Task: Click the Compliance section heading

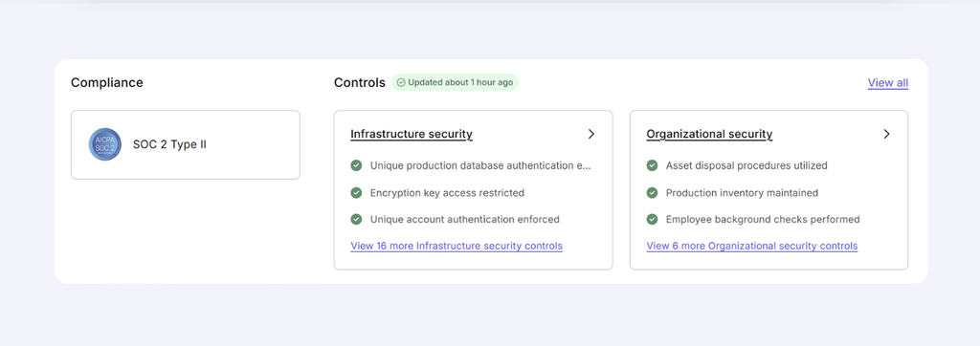Action: pos(107,82)
